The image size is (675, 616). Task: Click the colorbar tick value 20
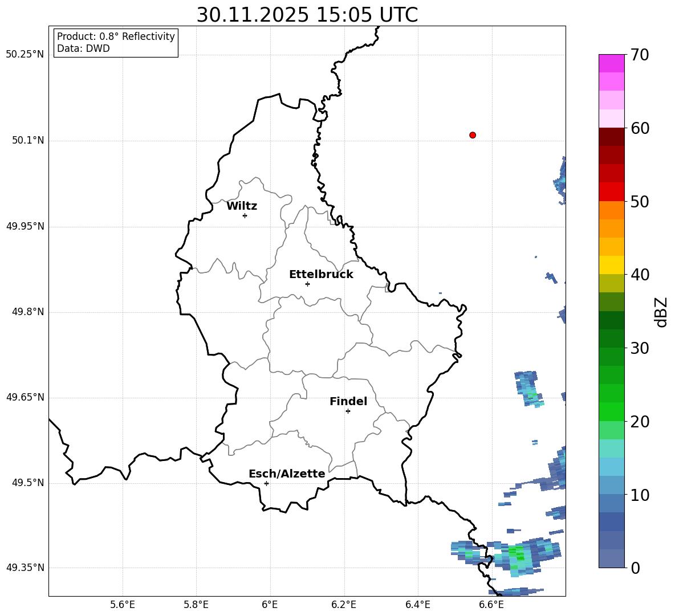pos(640,422)
